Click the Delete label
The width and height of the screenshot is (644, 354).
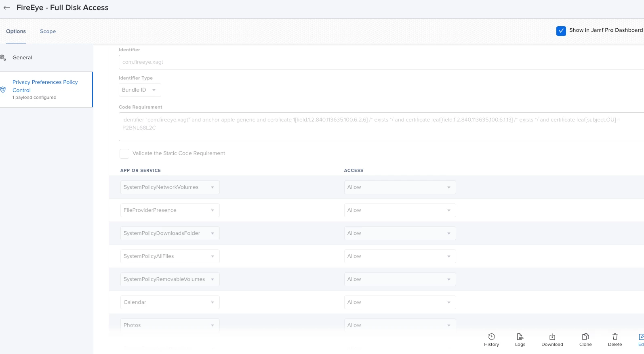(x=615, y=345)
